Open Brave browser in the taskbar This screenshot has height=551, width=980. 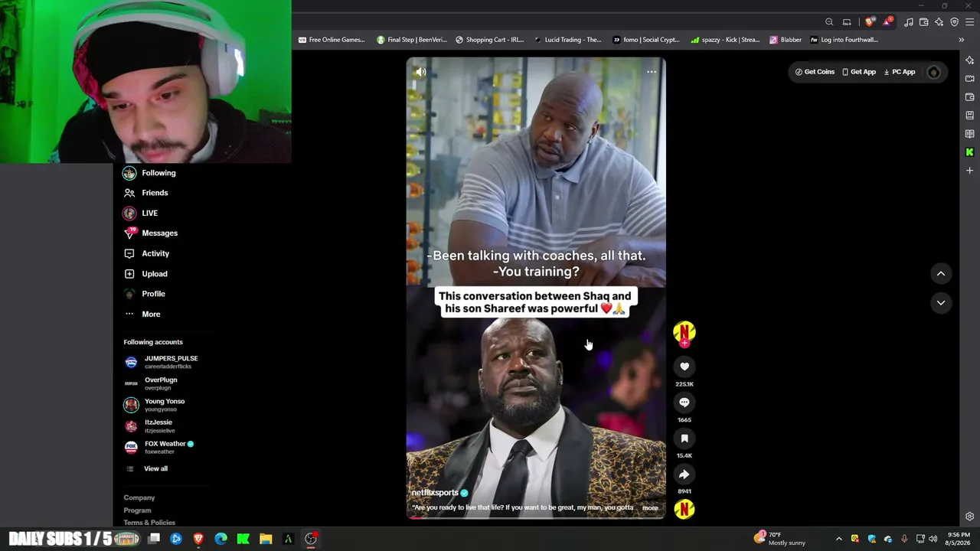tap(198, 539)
